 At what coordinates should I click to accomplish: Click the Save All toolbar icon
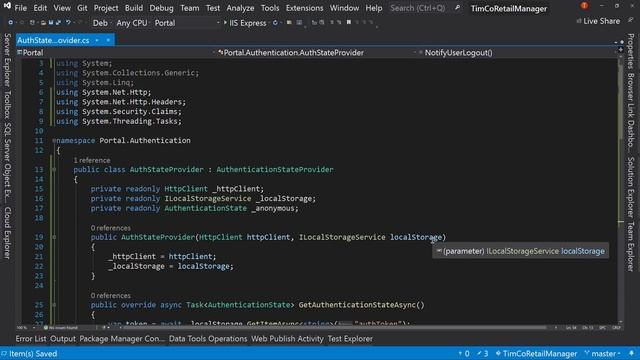58,23
